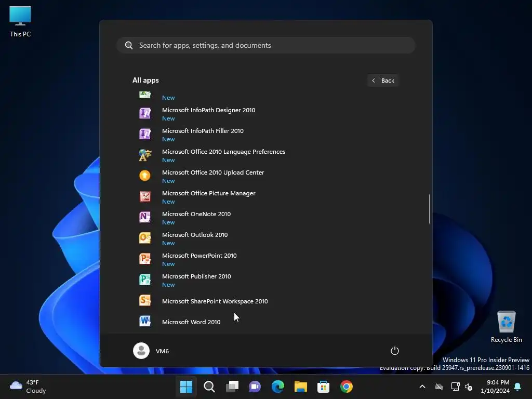Viewport: 532px width, 399px height.
Task: Launch Microsoft Publisher 2010 icon
Action: pyautogui.click(x=145, y=280)
